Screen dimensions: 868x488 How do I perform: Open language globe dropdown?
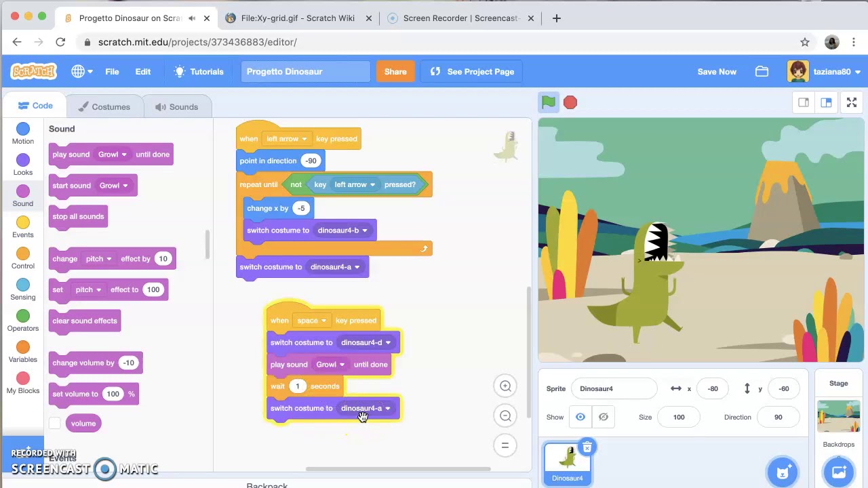click(82, 72)
